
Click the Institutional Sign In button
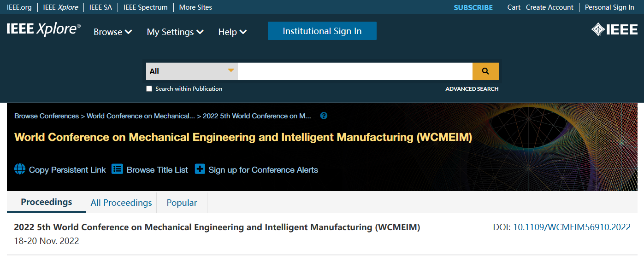(x=322, y=31)
